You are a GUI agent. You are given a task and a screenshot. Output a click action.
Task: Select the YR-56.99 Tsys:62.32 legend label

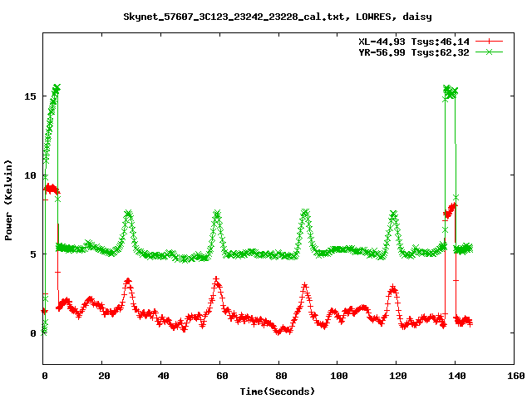coord(414,52)
